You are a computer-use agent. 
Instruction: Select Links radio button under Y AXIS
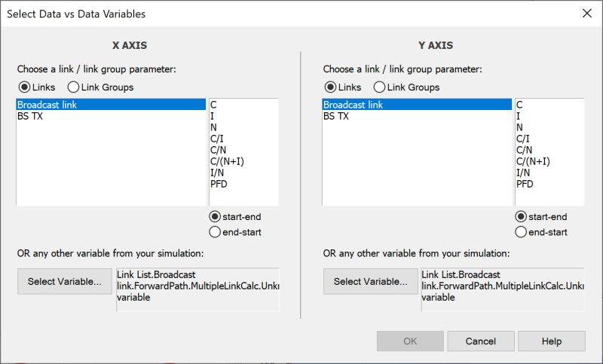tap(331, 87)
